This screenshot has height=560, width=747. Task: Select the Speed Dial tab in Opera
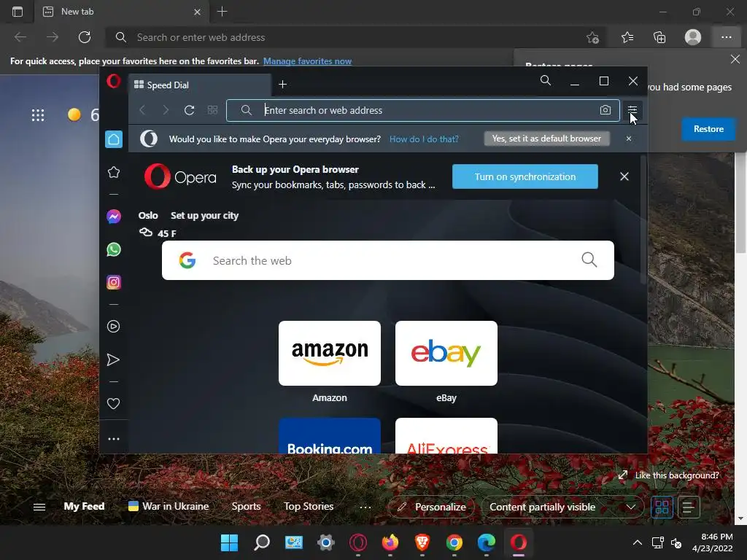pyautogui.click(x=200, y=85)
